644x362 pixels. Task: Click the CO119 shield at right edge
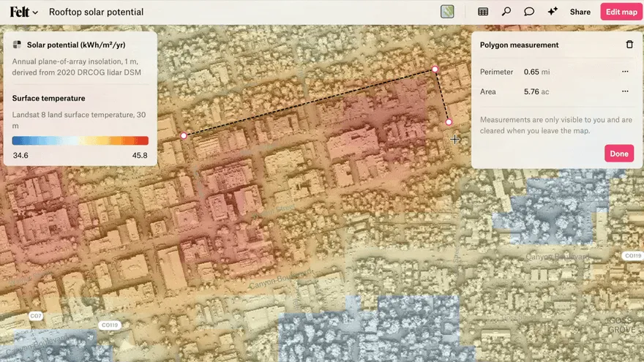coord(632,256)
